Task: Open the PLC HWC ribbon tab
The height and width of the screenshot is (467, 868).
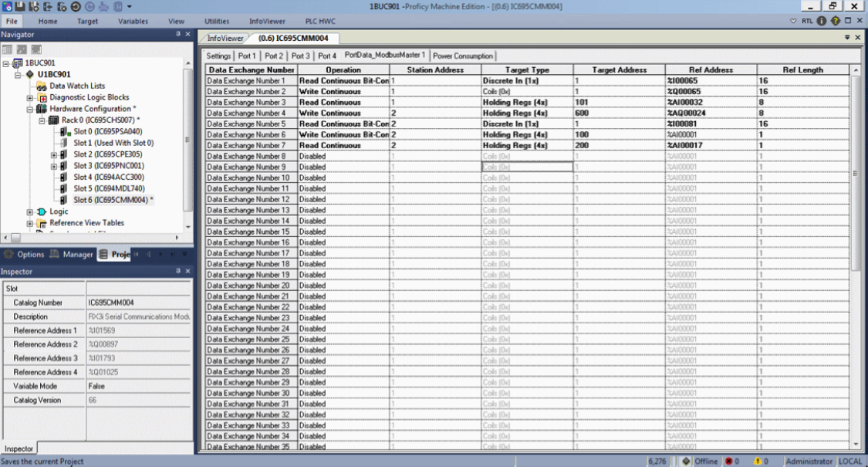Action: pyautogui.click(x=320, y=21)
